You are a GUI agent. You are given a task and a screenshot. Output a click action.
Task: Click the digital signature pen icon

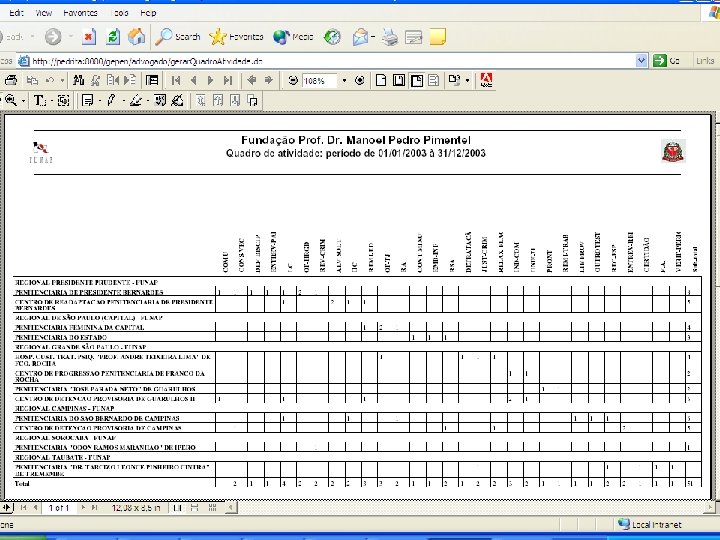(177, 100)
